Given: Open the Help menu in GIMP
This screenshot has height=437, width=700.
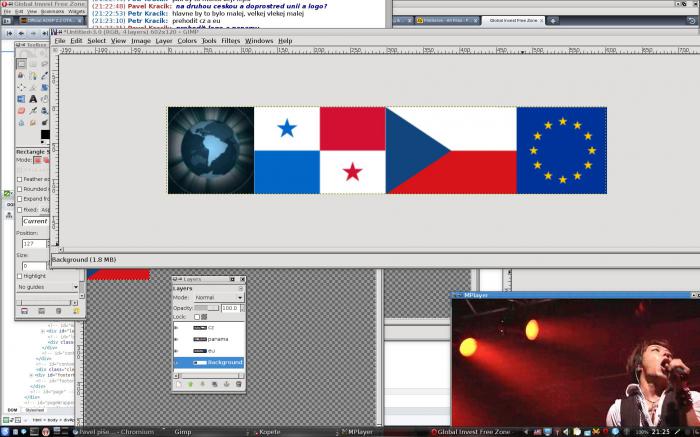Looking at the screenshot, I should click(x=285, y=41).
